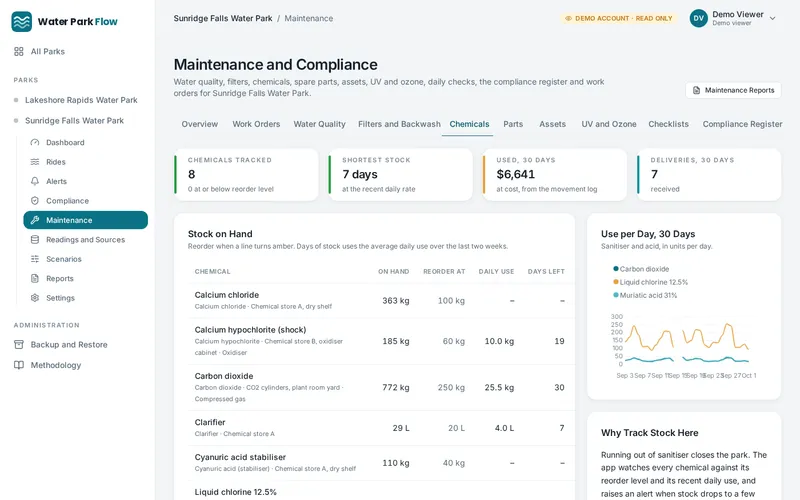Click the Scenarios sliders icon
The image size is (800, 500).
coord(35,259)
